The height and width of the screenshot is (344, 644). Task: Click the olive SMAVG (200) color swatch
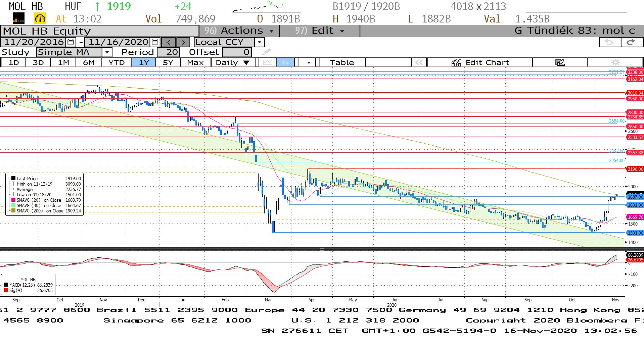coord(13,211)
